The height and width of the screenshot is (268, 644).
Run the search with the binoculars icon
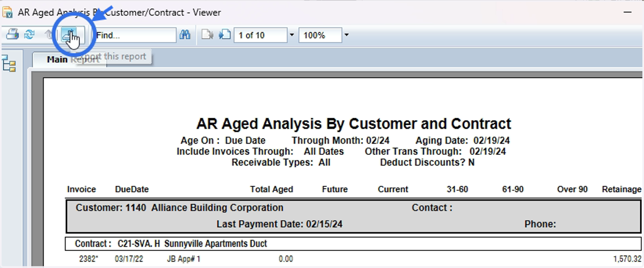click(x=186, y=35)
